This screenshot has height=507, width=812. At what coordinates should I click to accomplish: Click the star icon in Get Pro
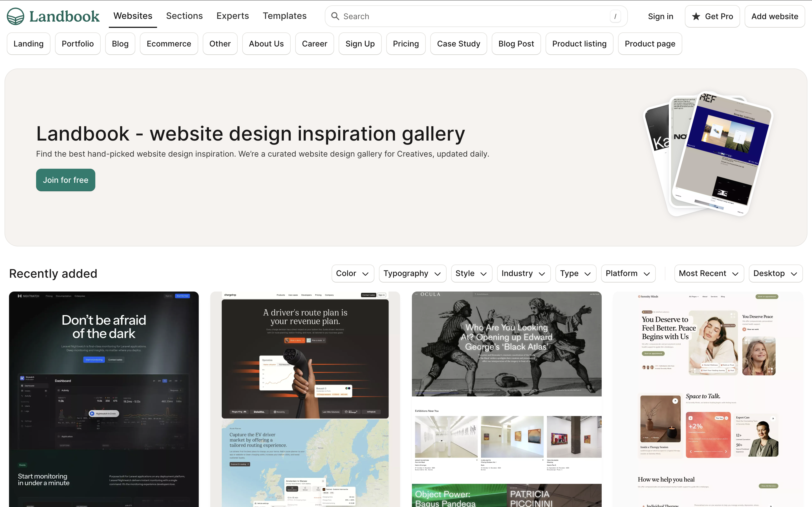pyautogui.click(x=696, y=16)
